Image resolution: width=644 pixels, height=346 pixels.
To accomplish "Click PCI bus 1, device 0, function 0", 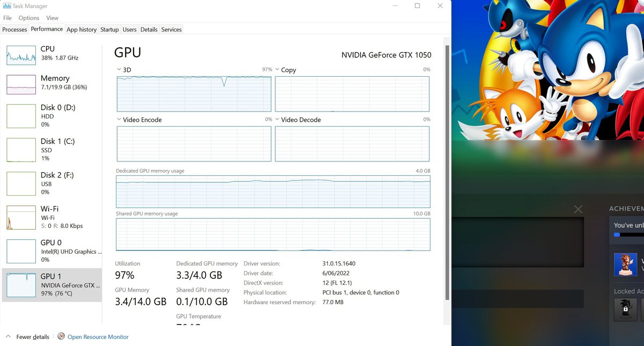I will pos(361,292).
